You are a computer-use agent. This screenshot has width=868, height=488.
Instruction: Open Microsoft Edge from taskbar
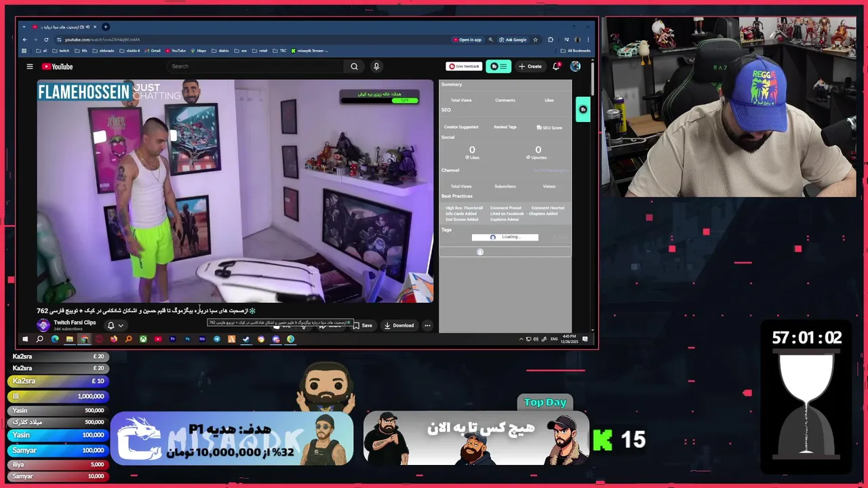(x=55, y=339)
